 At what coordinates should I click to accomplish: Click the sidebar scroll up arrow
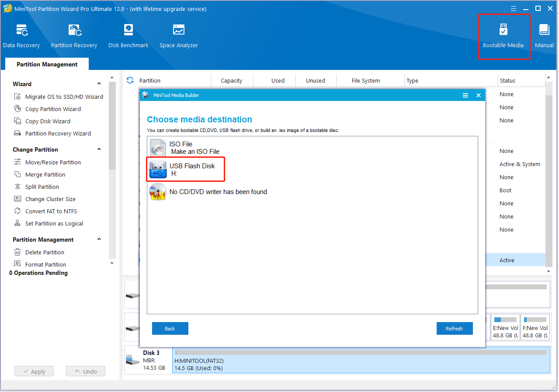[x=112, y=78]
